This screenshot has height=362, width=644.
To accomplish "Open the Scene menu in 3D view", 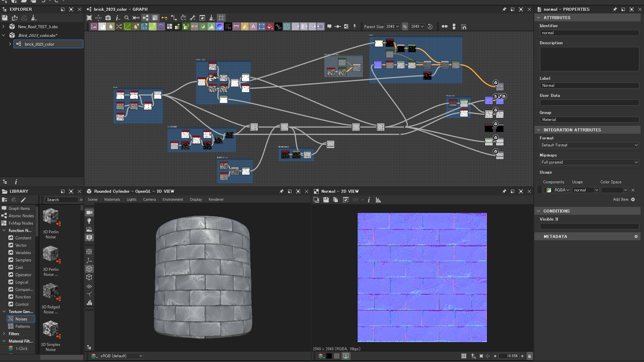I will pyautogui.click(x=93, y=199).
